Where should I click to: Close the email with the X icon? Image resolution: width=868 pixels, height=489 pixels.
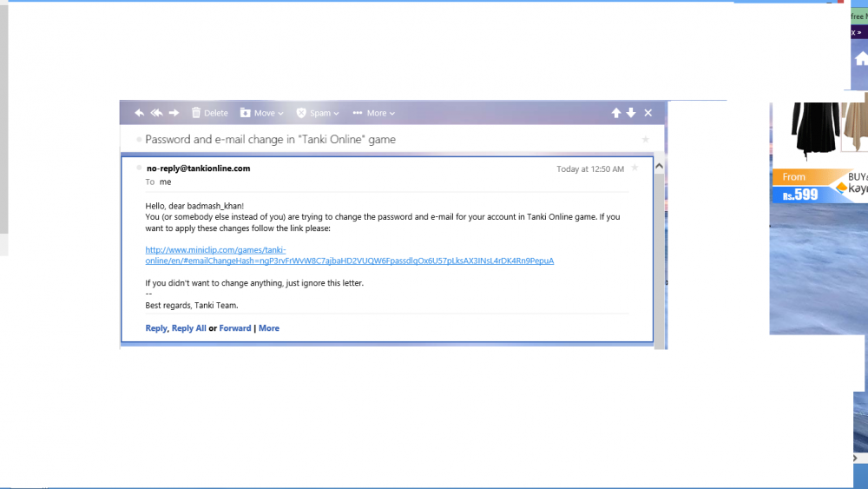click(x=648, y=113)
